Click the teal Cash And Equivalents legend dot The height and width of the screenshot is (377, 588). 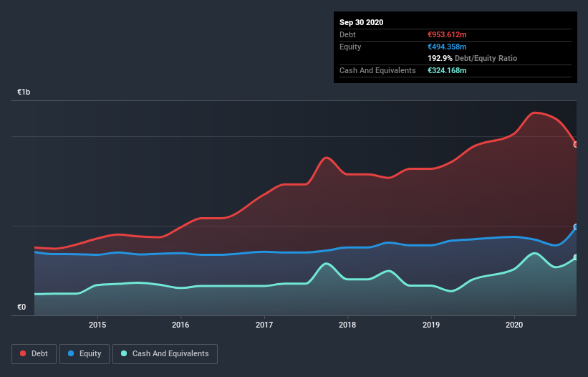(124, 353)
